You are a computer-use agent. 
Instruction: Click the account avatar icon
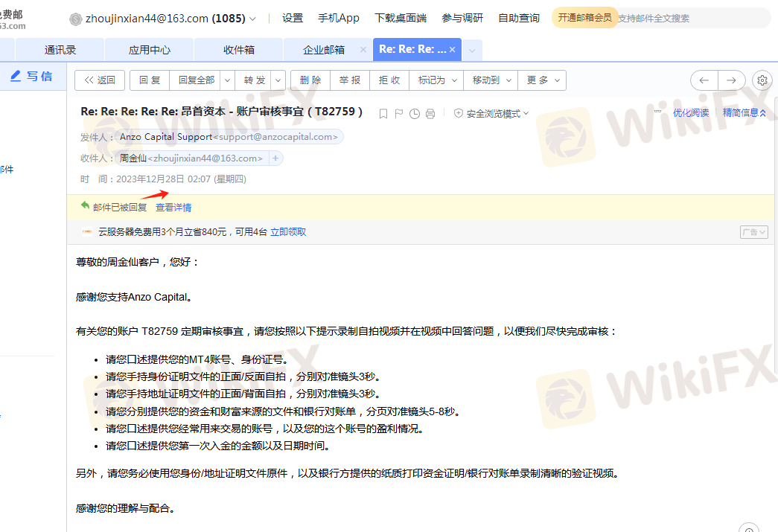point(75,19)
